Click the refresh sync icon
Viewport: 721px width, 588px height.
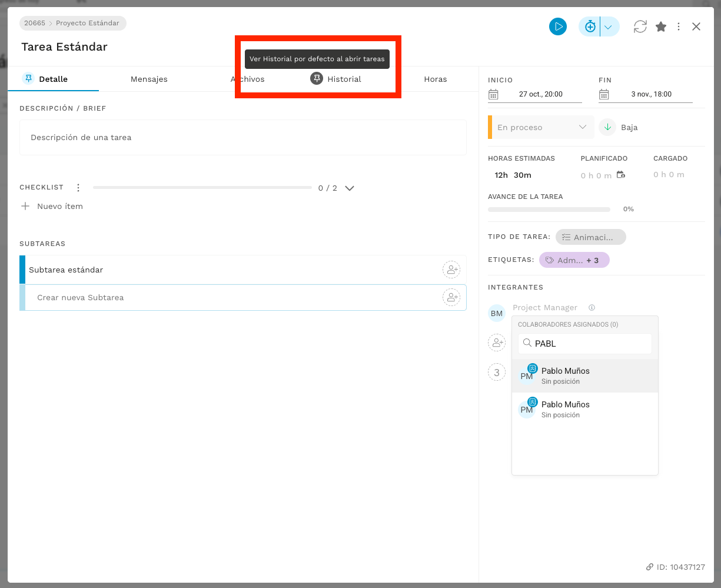pos(640,26)
